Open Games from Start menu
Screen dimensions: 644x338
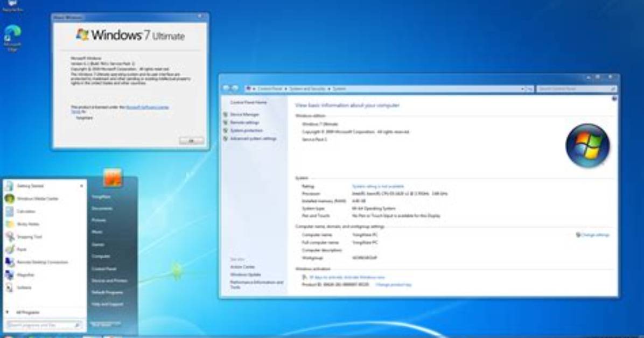coord(98,245)
